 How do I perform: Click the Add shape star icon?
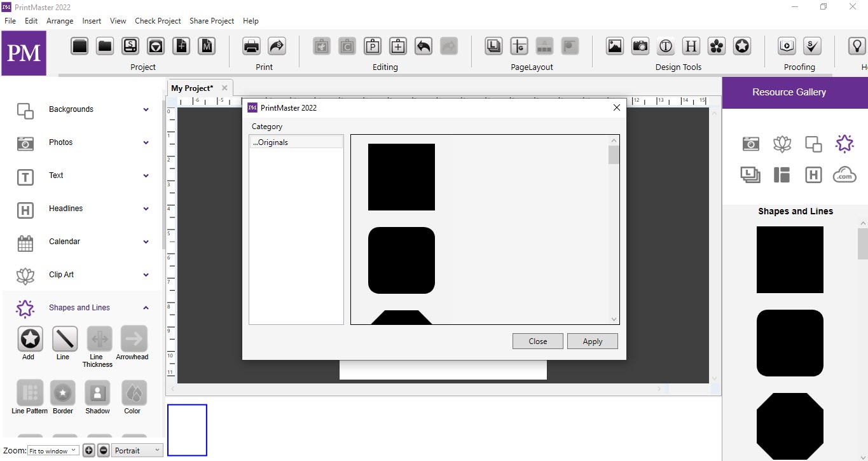(x=29, y=339)
